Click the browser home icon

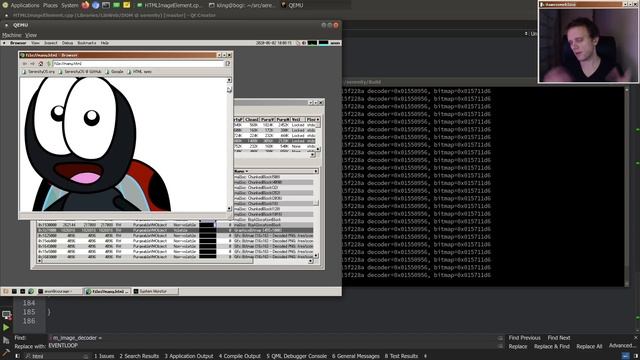click(40, 64)
